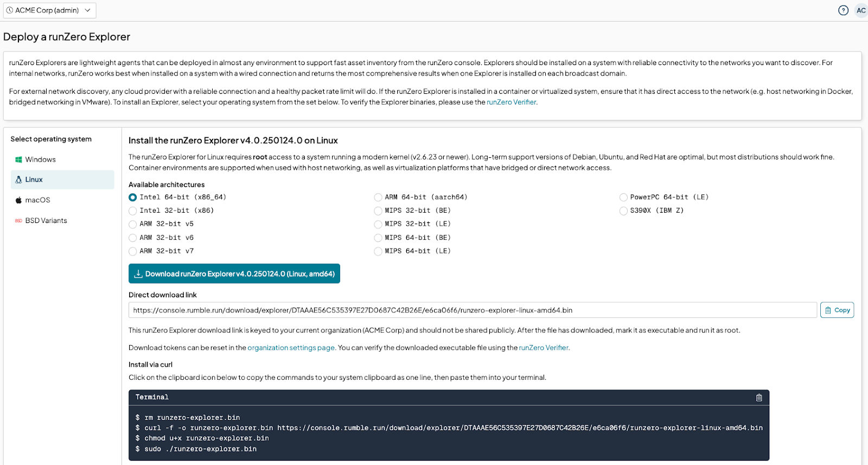
Task: Click the direct download link URL field
Action: [473, 310]
